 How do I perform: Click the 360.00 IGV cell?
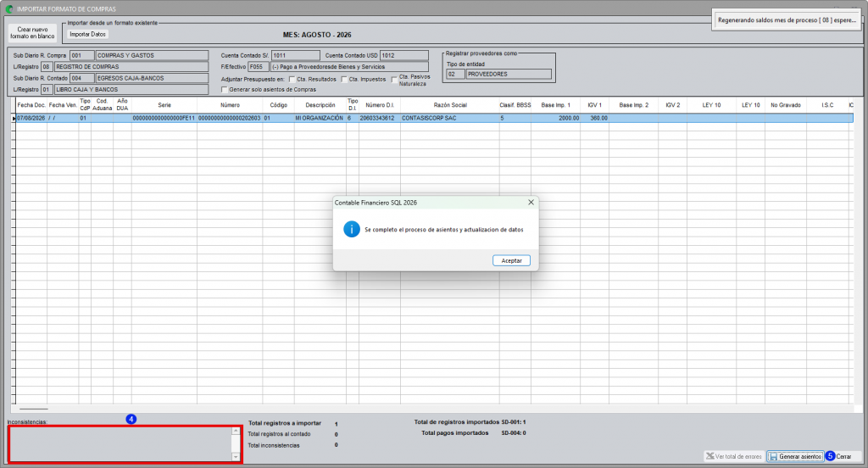[x=594, y=118]
